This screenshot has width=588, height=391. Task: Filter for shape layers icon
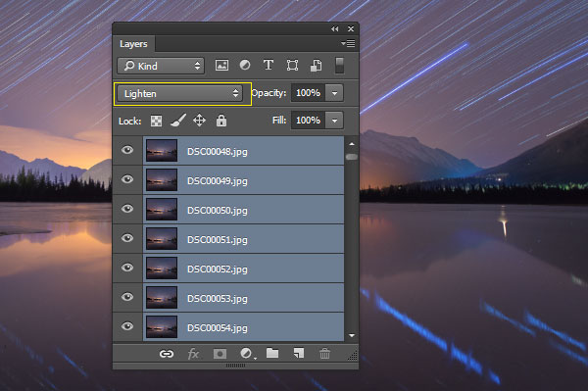[x=292, y=66]
